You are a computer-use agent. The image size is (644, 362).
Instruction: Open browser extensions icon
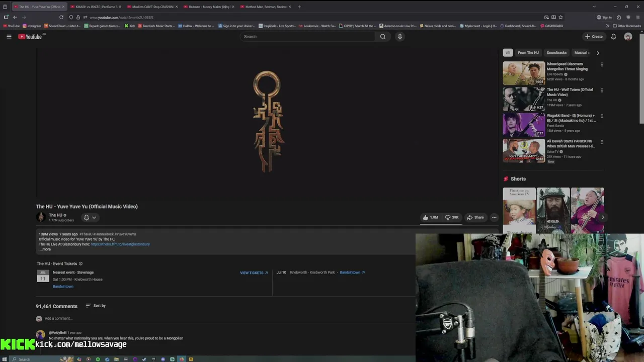click(619, 17)
